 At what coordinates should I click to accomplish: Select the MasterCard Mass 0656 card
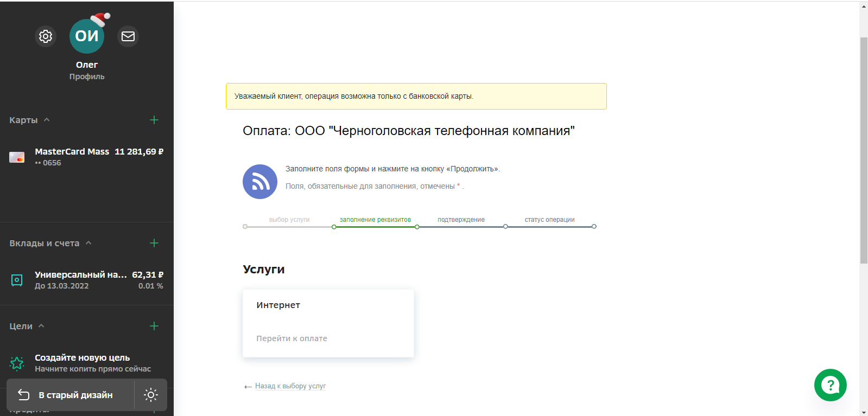(87, 157)
